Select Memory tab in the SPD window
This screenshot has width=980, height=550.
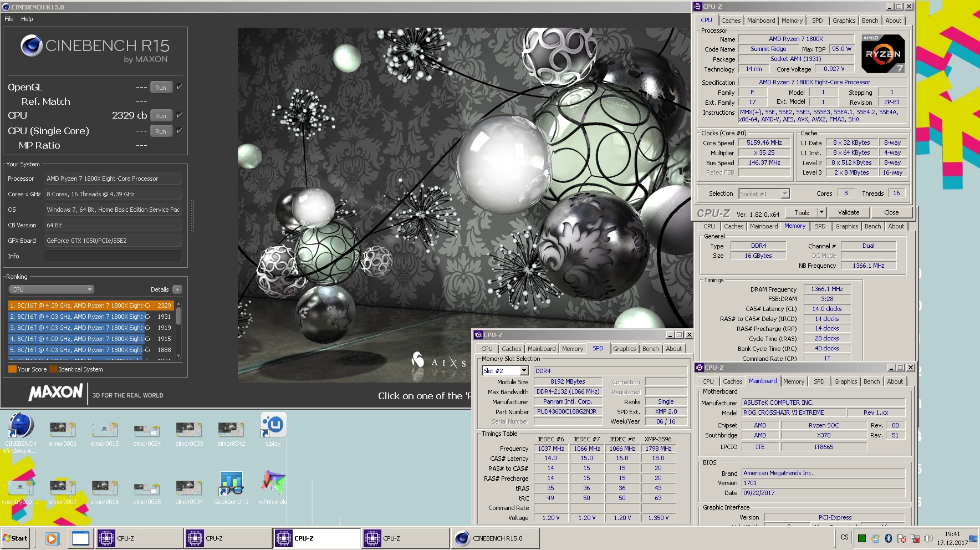(x=572, y=349)
